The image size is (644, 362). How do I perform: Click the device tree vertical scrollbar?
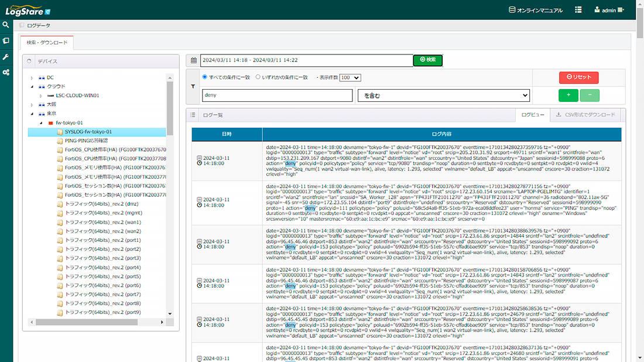pos(170,108)
